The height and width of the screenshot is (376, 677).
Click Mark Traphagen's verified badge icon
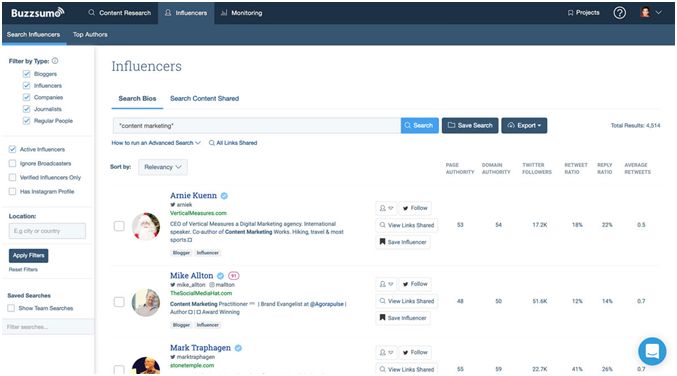pos(238,348)
